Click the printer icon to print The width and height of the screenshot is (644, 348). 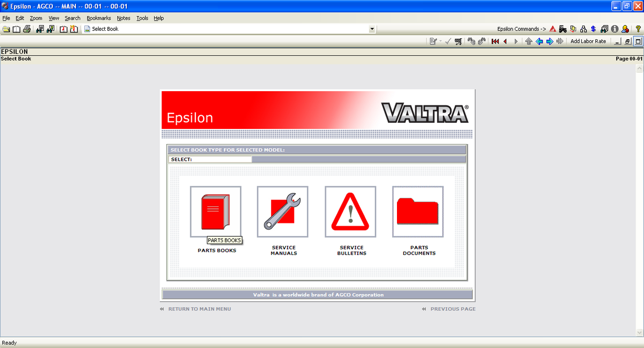27,29
